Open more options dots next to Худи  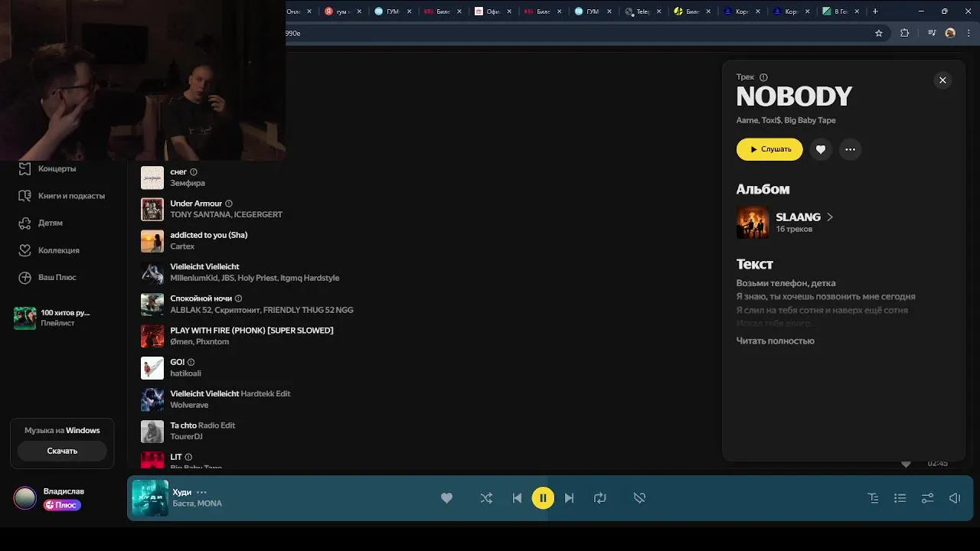(201, 492)
